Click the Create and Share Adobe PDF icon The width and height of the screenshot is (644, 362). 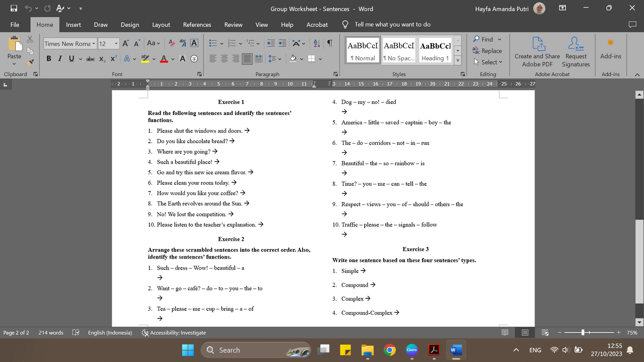537,44
